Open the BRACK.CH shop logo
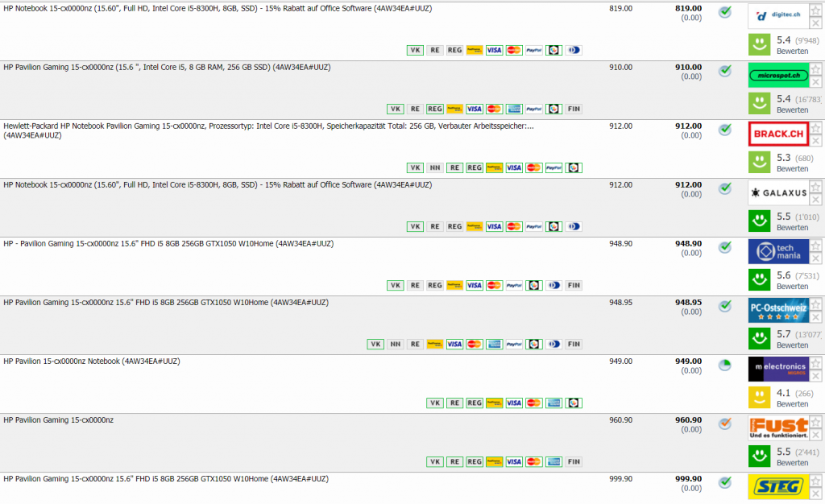Viewport: 825px width, 504px height. point(778,134)
